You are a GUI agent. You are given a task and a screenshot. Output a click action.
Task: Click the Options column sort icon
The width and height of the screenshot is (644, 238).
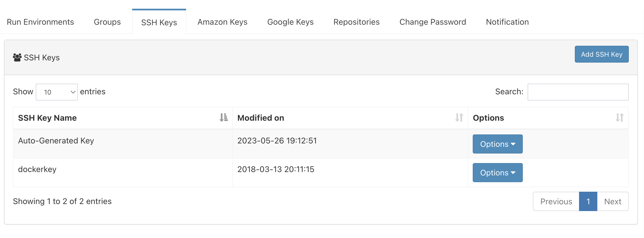[x=620, y=117]
